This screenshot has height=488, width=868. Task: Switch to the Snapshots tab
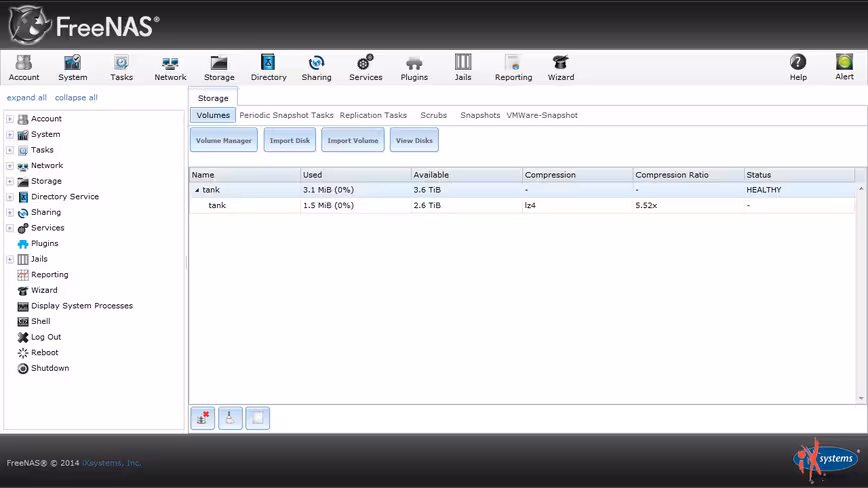click(x=480, y=115)
